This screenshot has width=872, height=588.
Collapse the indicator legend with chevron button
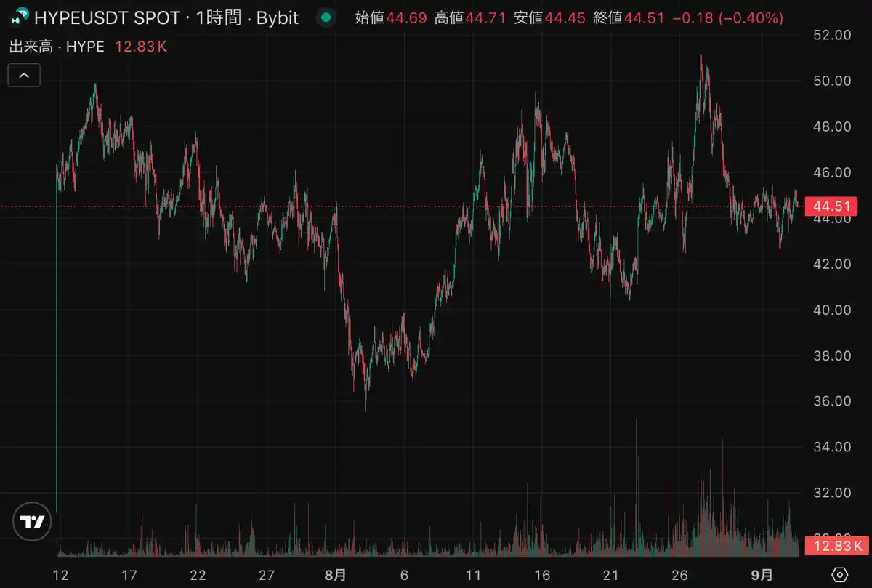(24, 75)
